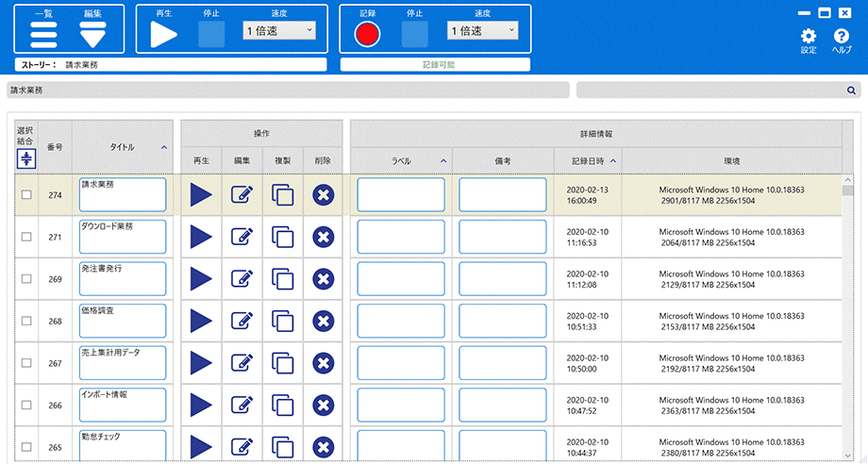Image resolution: width=868 pixels, height=464 pixels.
Task: Check the checkbox for row 274
Action: pyautogui.click(x=26, y=195)
